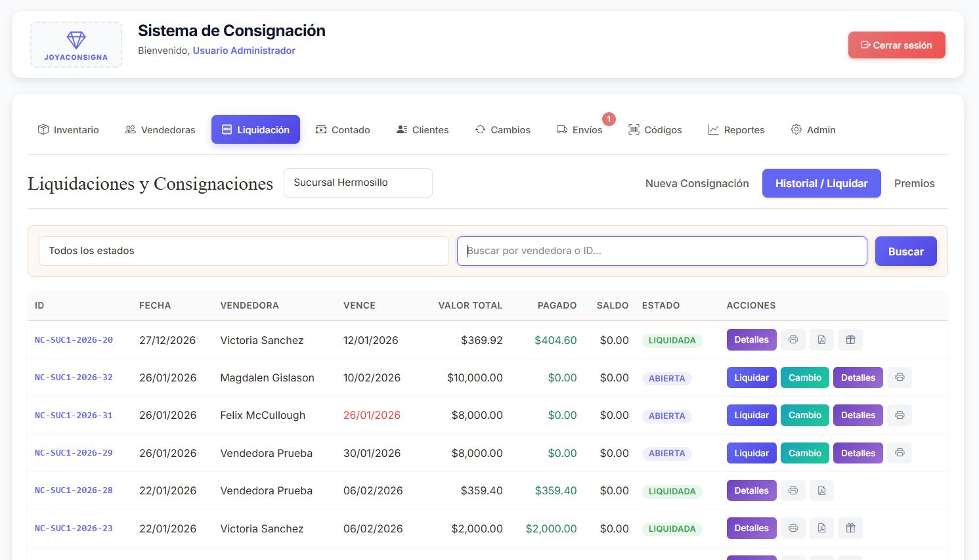Print Felix McCullough's consignment

[x=900, y=415]
